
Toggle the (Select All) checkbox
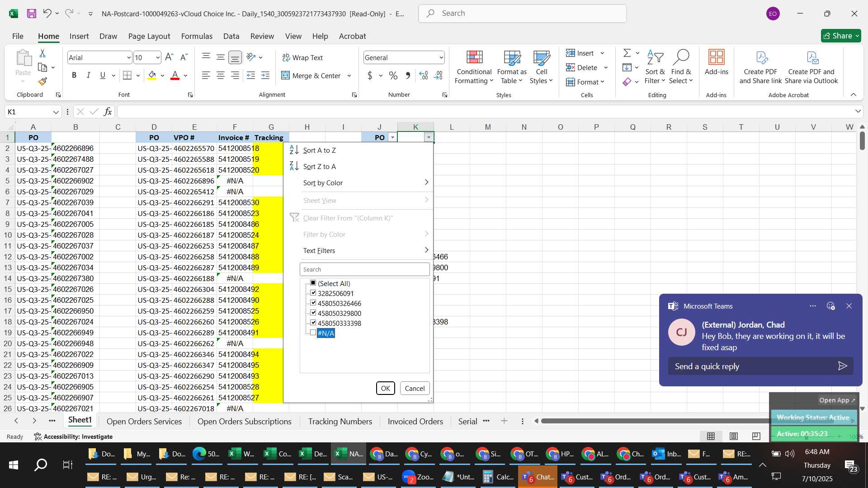pos(313,283)
